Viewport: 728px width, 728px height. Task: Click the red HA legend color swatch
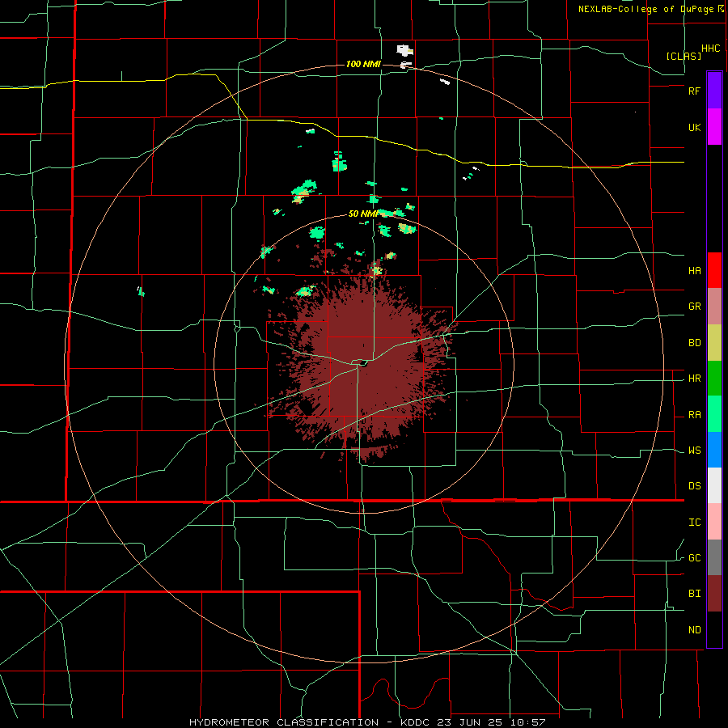coord(714,270)
